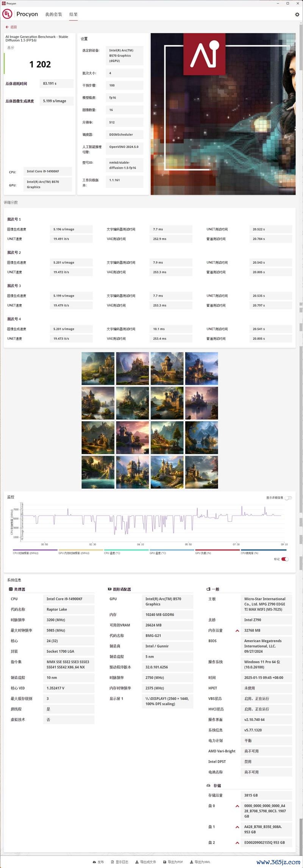Select the red GPU 负载 legend line
The height and width of the screenshot is (868, 303).
point(217,550)
